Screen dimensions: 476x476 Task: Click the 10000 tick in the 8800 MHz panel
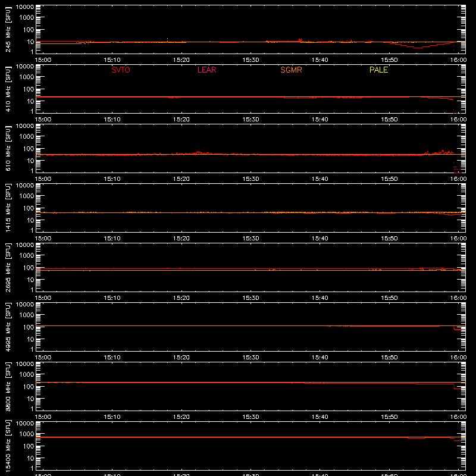point(25,364)
